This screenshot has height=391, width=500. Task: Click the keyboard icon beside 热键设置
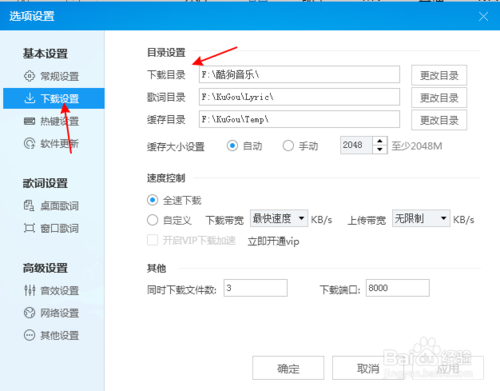coord(29,121)
